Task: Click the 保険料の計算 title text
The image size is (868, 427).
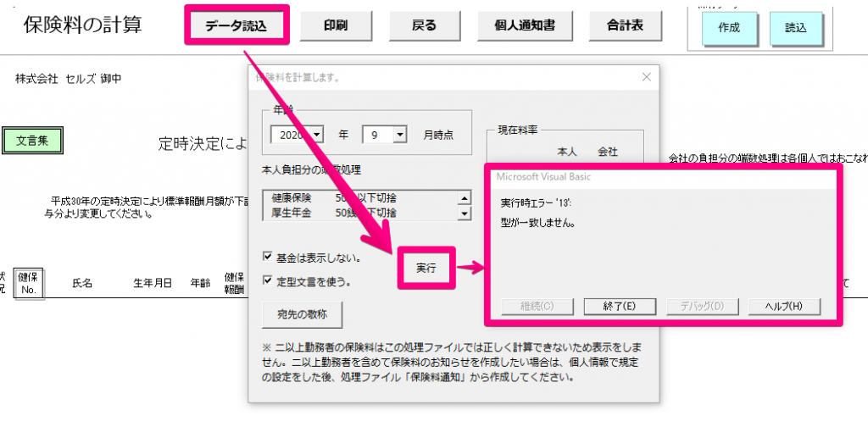Action: (x=82, y=25)
